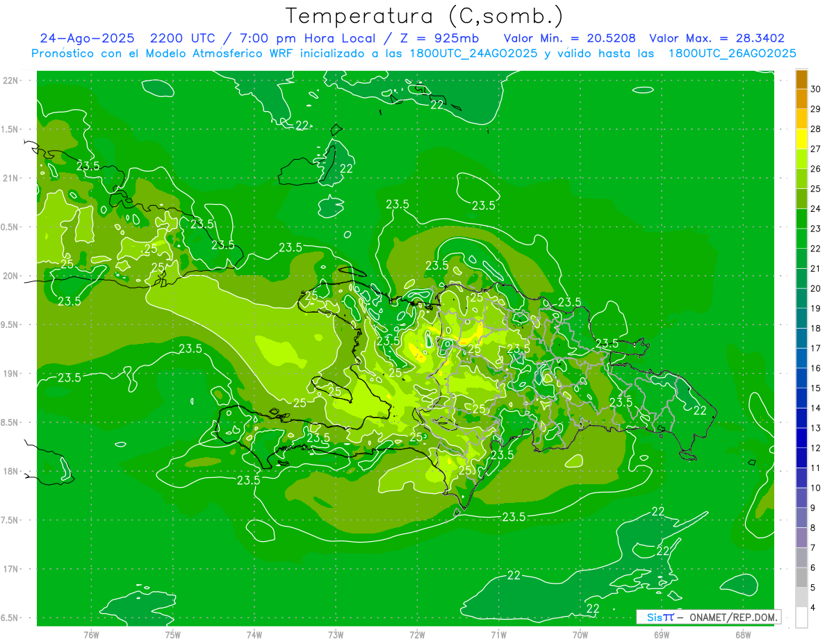Click the '68W' longitude axis label

coord(743,635)
